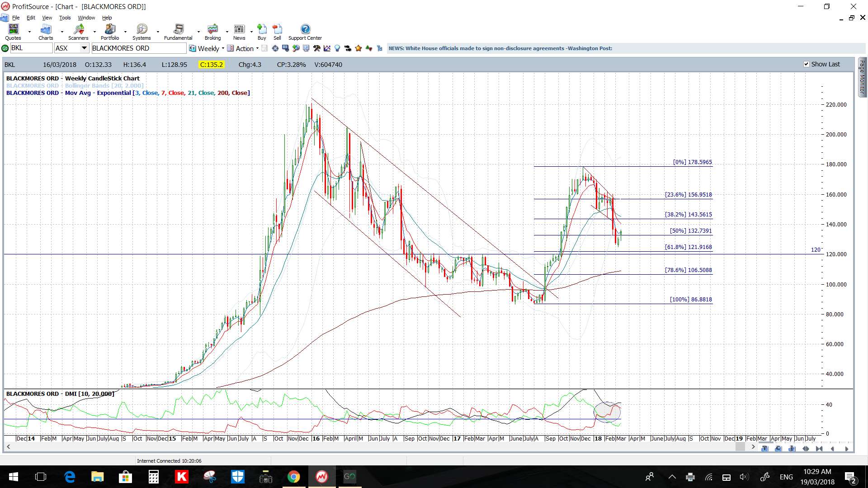
Task: Open the Charts tool
Action: pos(46,32)
